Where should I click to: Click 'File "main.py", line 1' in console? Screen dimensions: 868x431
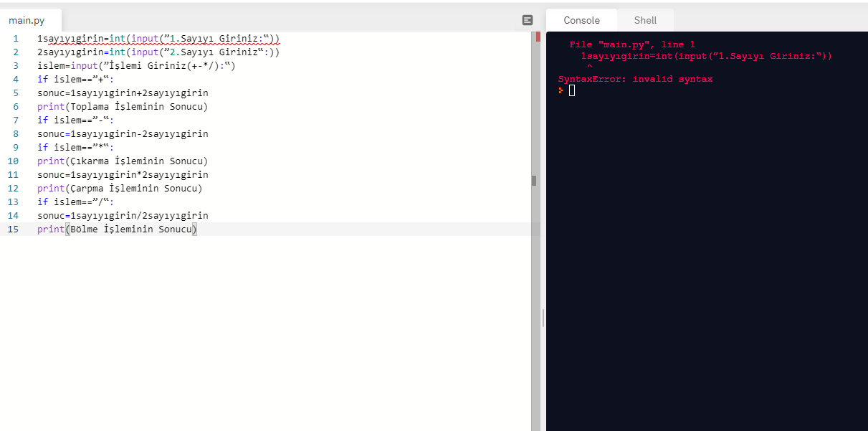click(632, 44)
